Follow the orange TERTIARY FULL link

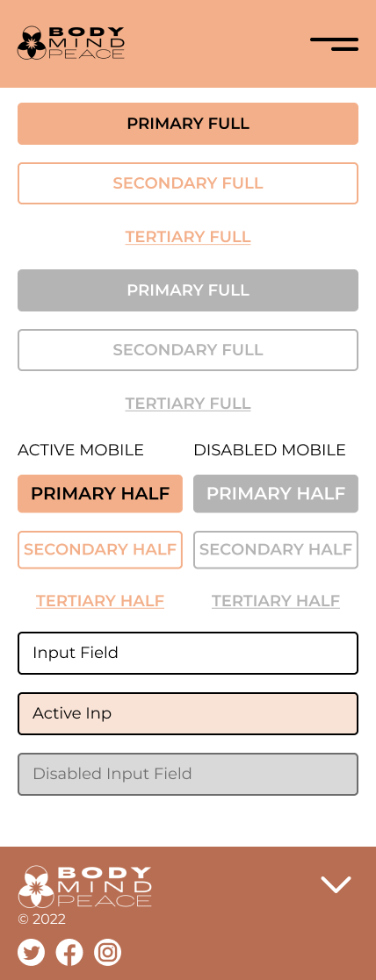[188, 238]
